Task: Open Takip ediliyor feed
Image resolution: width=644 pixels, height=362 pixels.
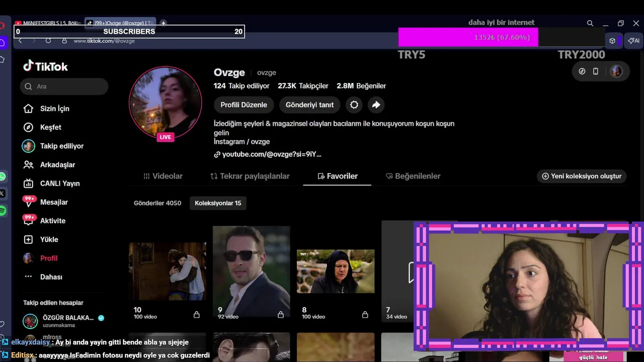Action: click(62, 146)
